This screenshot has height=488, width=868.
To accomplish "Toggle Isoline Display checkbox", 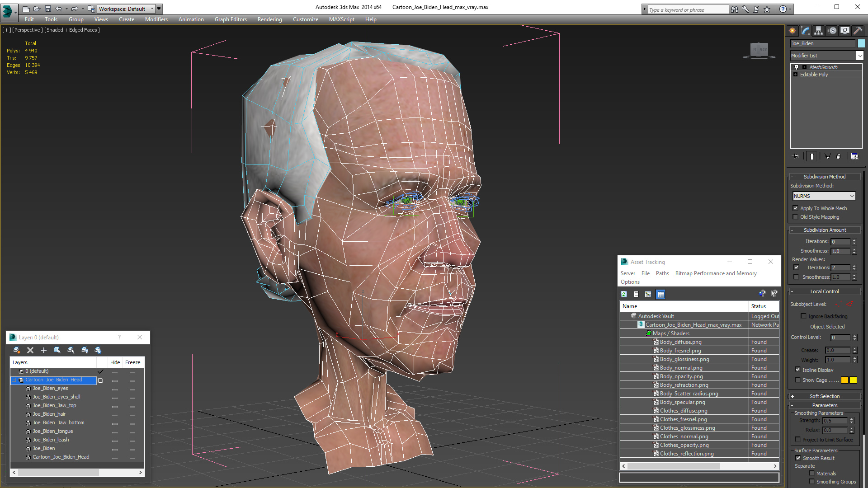I will [797, 370].
